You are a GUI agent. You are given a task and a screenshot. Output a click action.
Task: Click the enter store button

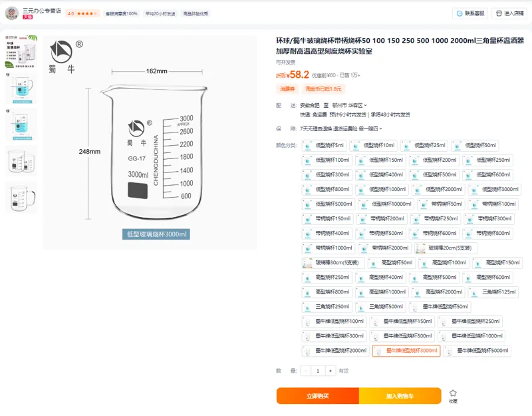pyautogui.click(x=510, y=13)
